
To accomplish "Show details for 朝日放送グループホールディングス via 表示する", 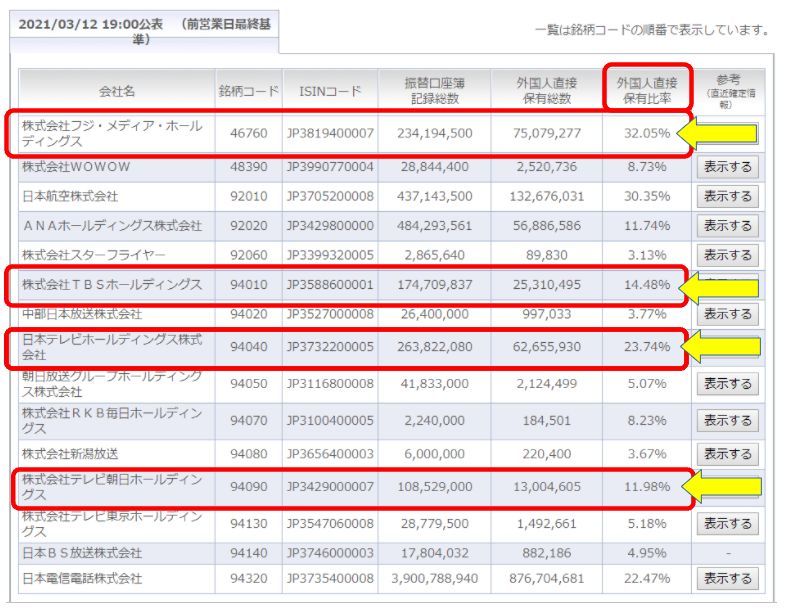I will coord(727,383).
